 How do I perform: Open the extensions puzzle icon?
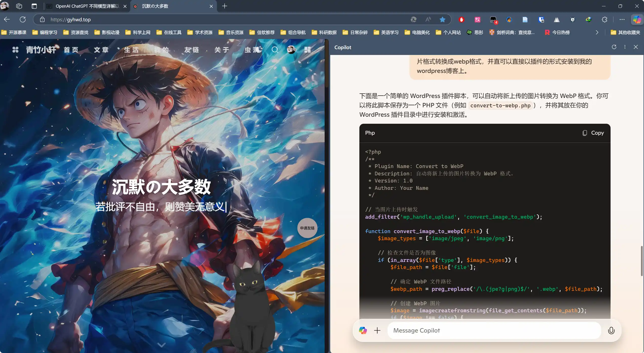click(x=604, y=19)
